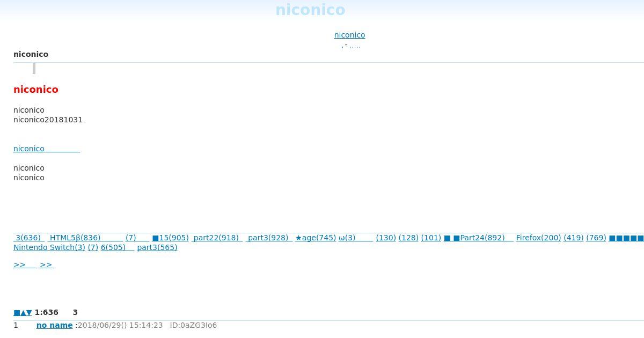This screenshot has height=338, width=644.
Task: Select the niconico20181031 text
Action: (x=48, y=120)
